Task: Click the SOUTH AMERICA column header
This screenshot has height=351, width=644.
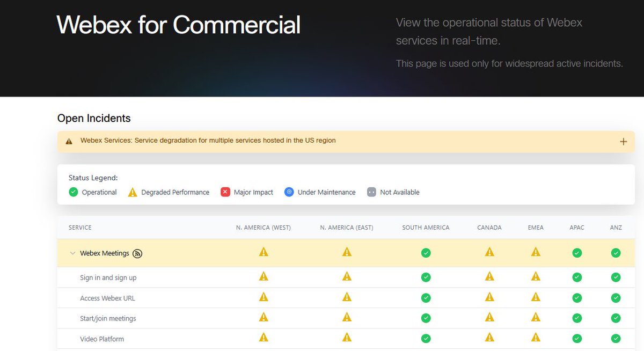Action: click(426, 228)
